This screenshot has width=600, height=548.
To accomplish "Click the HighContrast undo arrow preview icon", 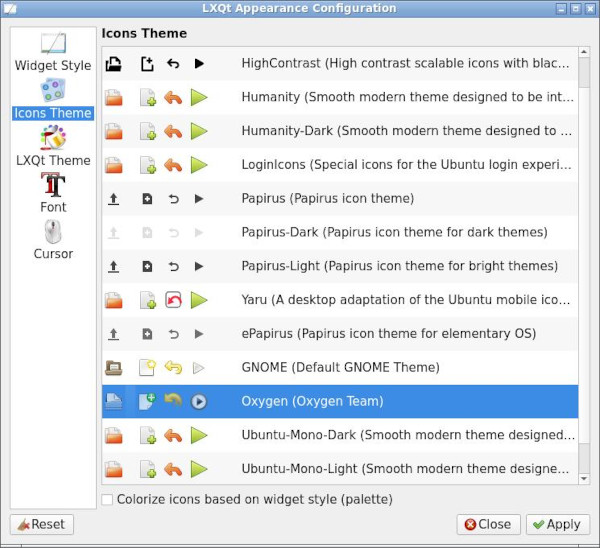I will click(173, 64).
